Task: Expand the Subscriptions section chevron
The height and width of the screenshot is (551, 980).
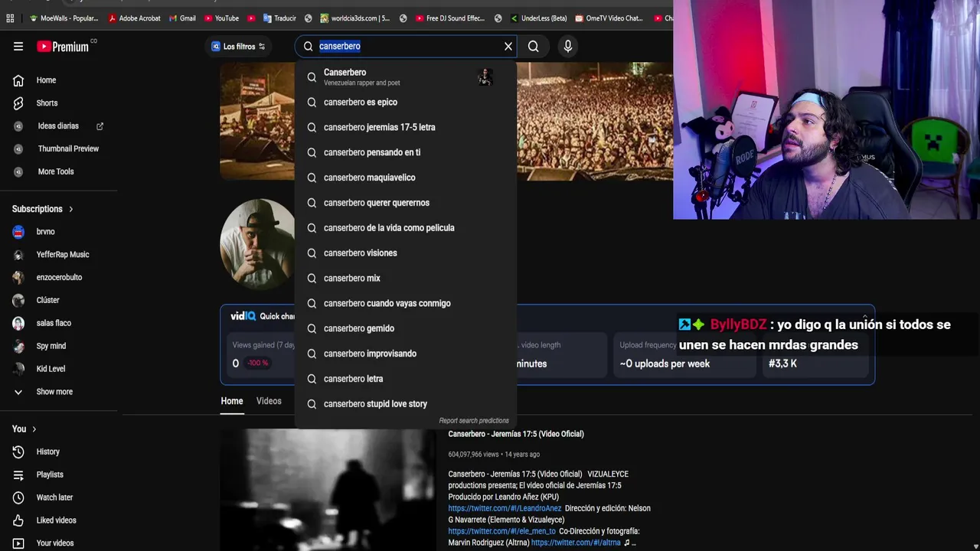Action: click(71, 209)
